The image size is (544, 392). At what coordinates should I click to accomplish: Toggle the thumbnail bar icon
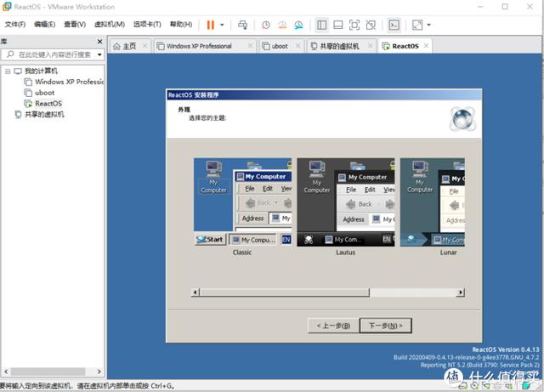(338, 25)
